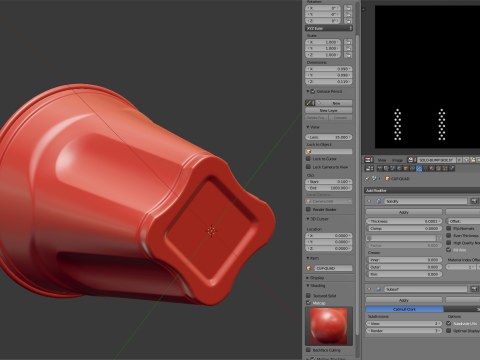Screen dimensions: 480x360
Task: Click the view Lens value field
Action: pos(329,137)
